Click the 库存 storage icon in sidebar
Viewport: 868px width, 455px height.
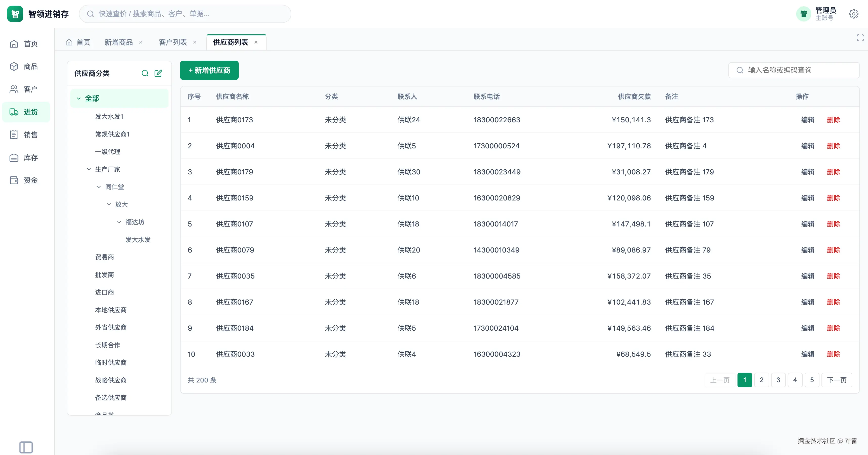(x=14, y=158)
